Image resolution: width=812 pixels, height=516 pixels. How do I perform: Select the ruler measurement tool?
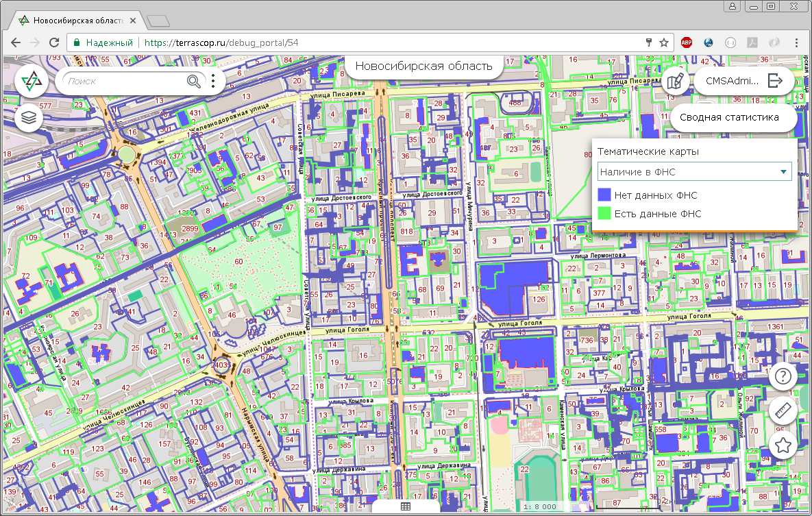(783, 410)
